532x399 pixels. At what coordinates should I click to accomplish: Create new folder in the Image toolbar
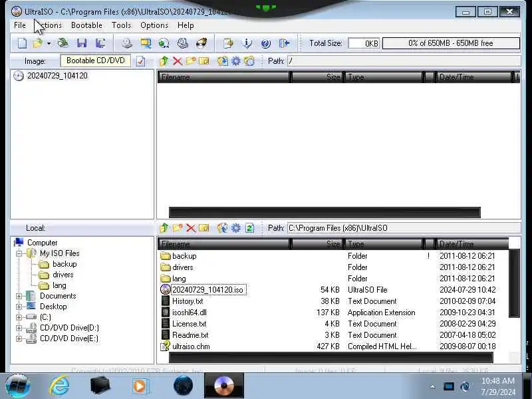point(191,61)
